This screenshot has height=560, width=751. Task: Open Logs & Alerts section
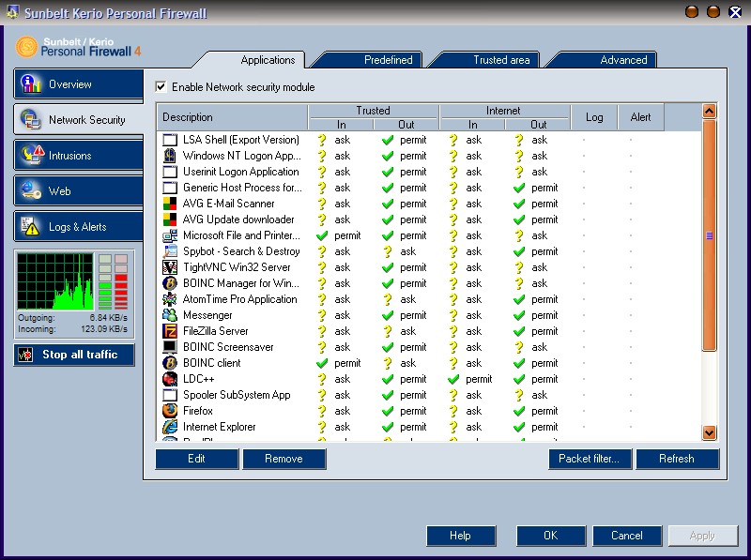click(x=79, y=227)
